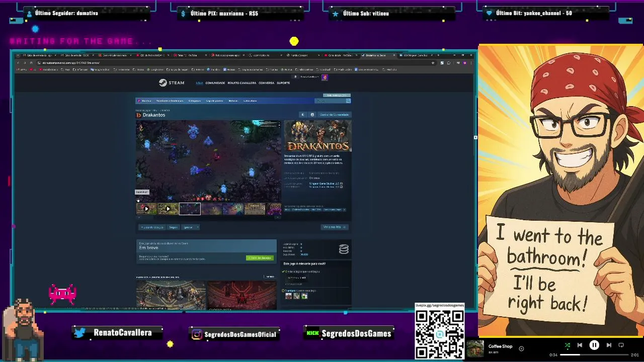This screenshot has height=362, width=644.
Task: Open the SUPORTE menu item
Action: (283, 83)
